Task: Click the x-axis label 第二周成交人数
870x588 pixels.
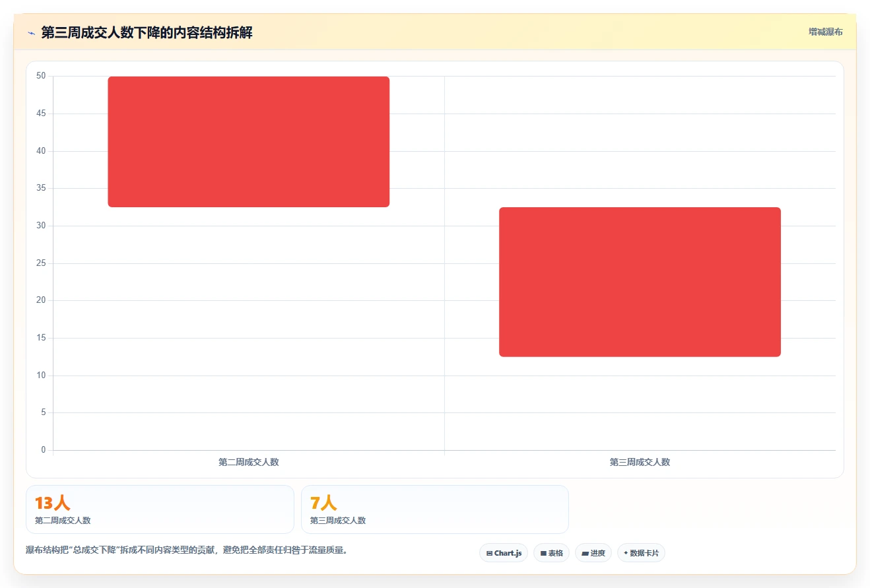Action: point(249,462)
